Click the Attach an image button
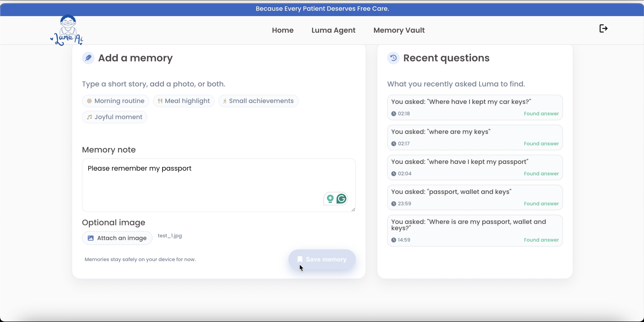 pyautogui.click(x=117, y=238)
